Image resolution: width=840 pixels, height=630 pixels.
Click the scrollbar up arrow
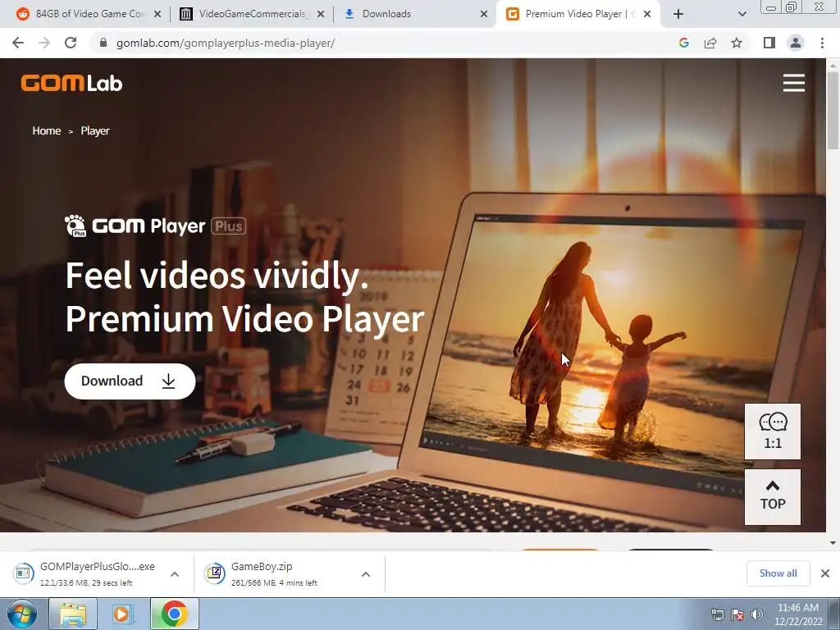pos(833,64)
